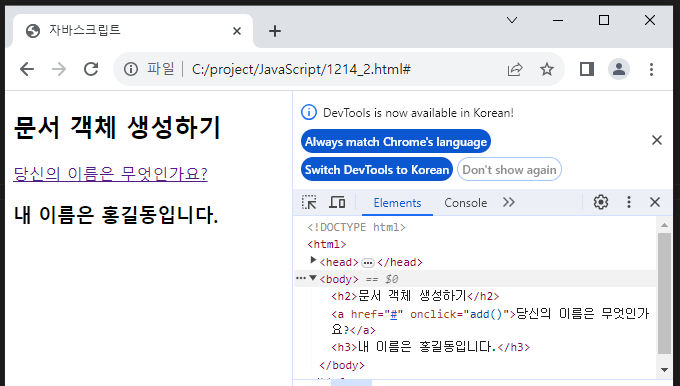The width and height of the screenshot is (680, 386).
Task: Minimize the Chrome window
Action: pos(558,20)
